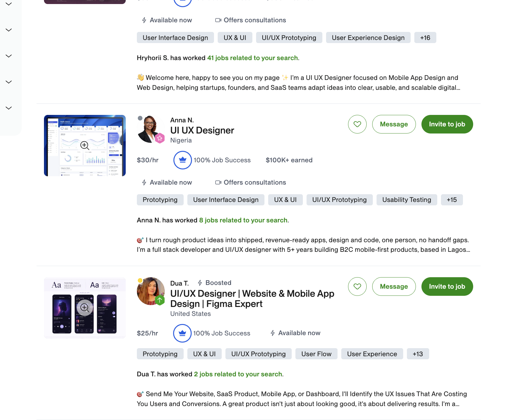Select Dua's User Flow skill tag
Screen dimensions: 519x420
click(x=316, y=354)
